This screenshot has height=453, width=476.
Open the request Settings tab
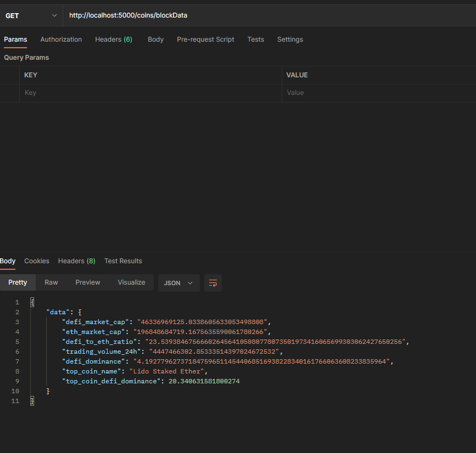point(290,39)
